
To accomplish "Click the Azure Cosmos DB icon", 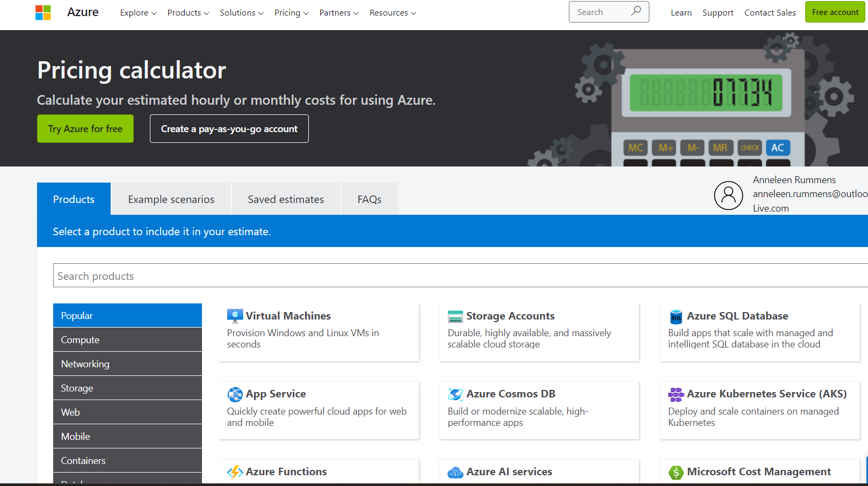I will (455, 394).
